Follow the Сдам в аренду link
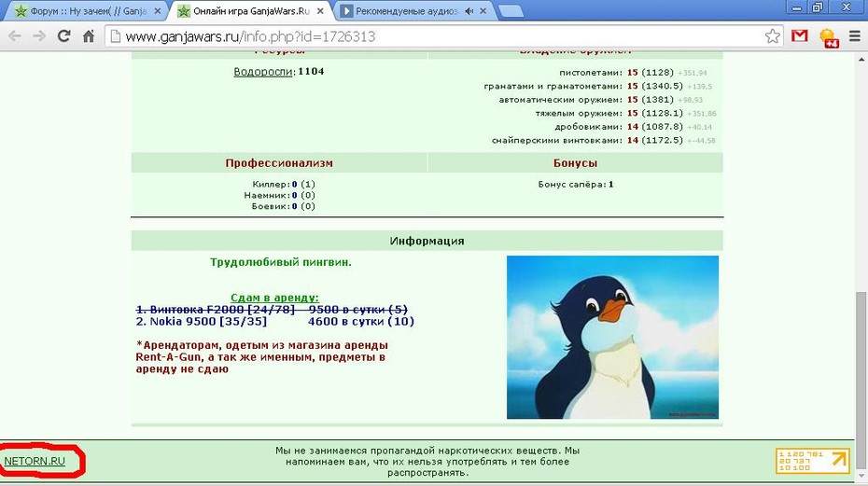The width and height of the screenshot is (868, 486). click(274, 298)
